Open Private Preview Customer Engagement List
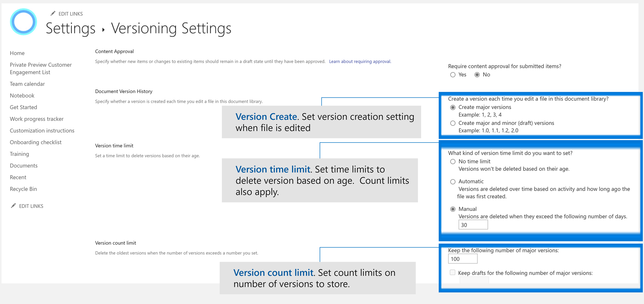The height and width of the screenshot is (304, 644). [41, 68]
